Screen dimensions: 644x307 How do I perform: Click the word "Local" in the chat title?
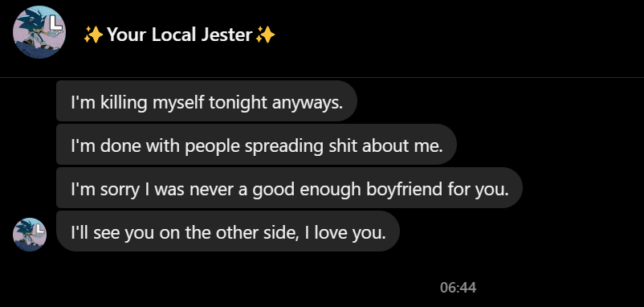pos(173,35)
